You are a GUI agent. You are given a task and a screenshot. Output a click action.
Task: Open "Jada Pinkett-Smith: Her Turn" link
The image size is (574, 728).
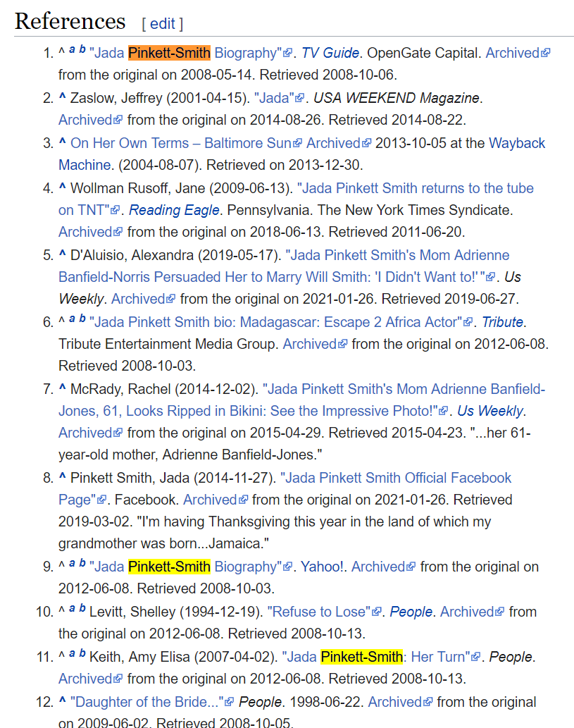(375, 657)
